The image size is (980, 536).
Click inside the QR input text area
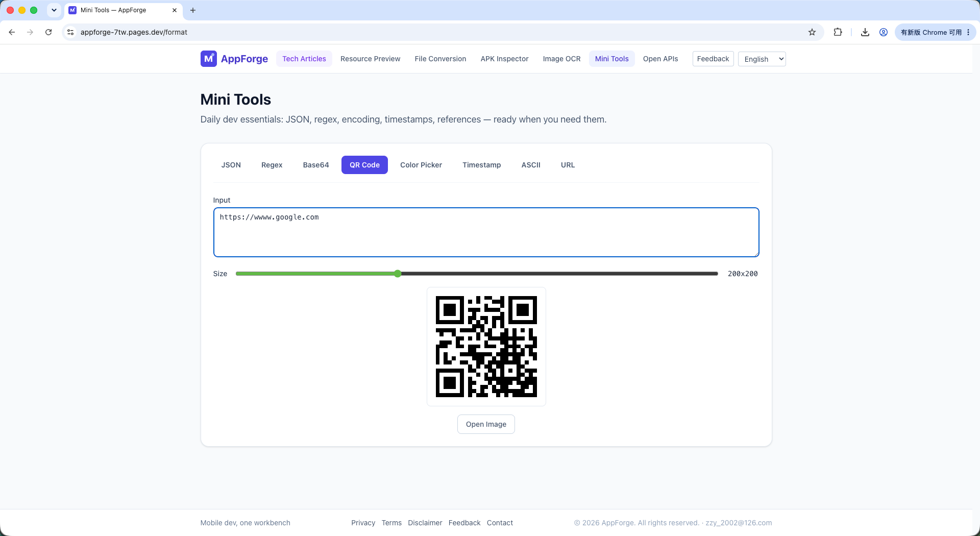click(x=486, y=232)
